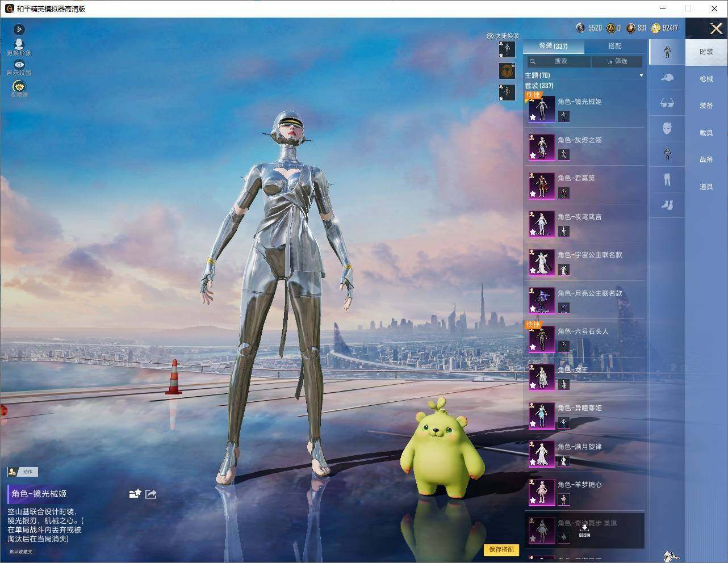Image resolution: width=728 pixels, height=563 pixels.
Task: Select the pants category icon
Action: (667, 179)
